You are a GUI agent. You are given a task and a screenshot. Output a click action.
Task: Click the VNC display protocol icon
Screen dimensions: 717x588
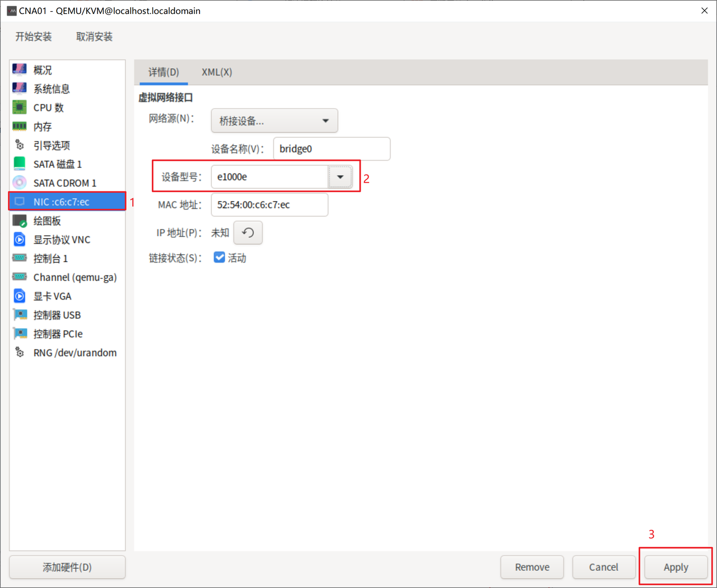[20, 240]
